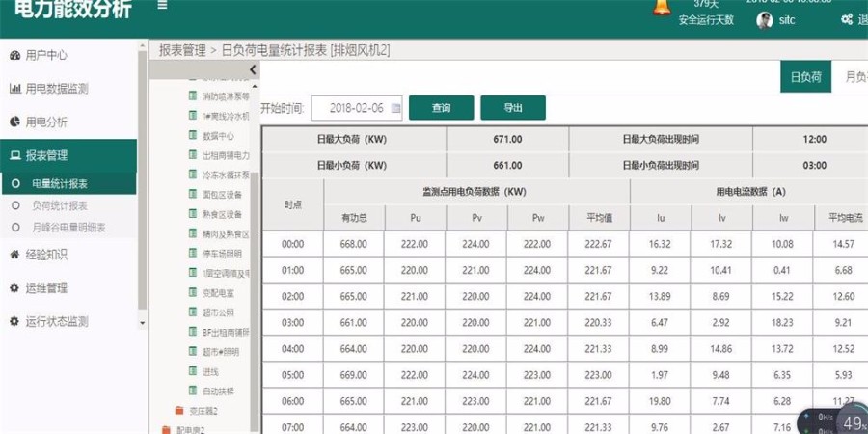Click the 查询 query button
Screen dimensions: 868x434
tap(441, 108)
